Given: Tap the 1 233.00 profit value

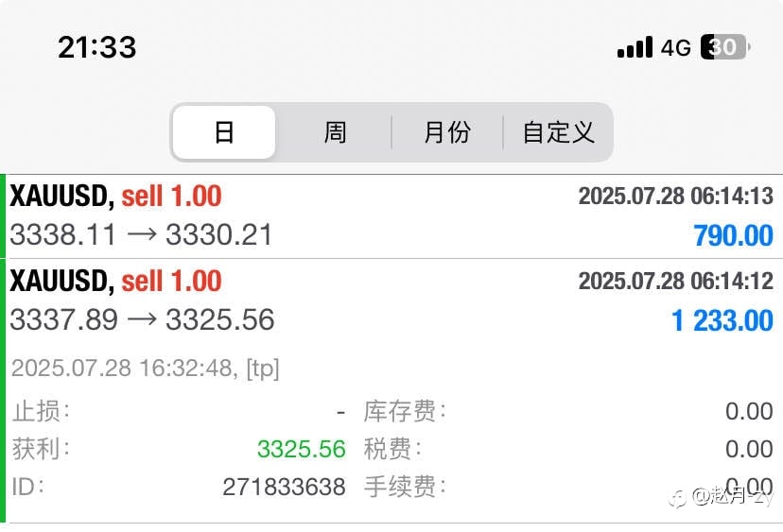Looking at the screenshot, I should 722,320.
